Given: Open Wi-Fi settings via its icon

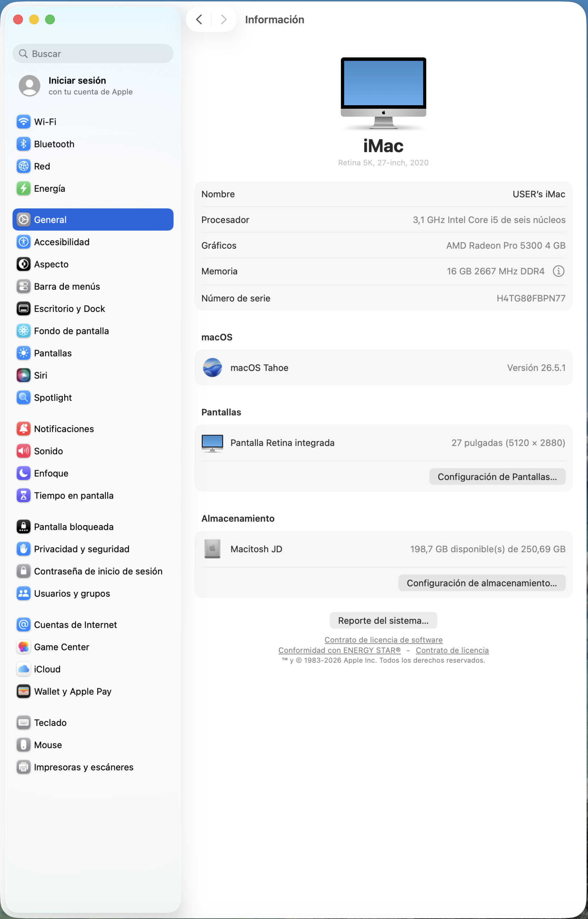Looking at the screenshot, I should click(x=23, y=122).
